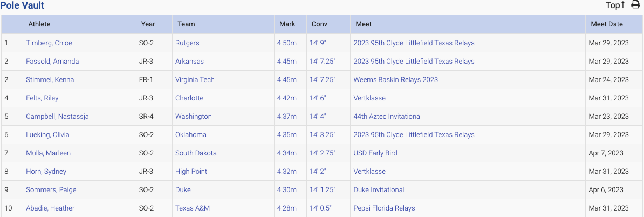The image size is (644, 217).
Task: Jump to Top with arrow link
Action: (615, 5)
